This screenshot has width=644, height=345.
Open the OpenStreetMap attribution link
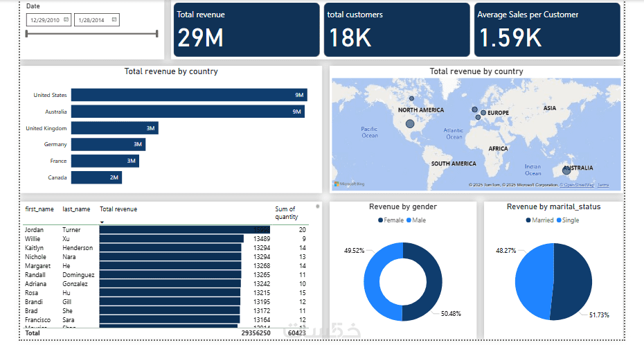[579, 185]
